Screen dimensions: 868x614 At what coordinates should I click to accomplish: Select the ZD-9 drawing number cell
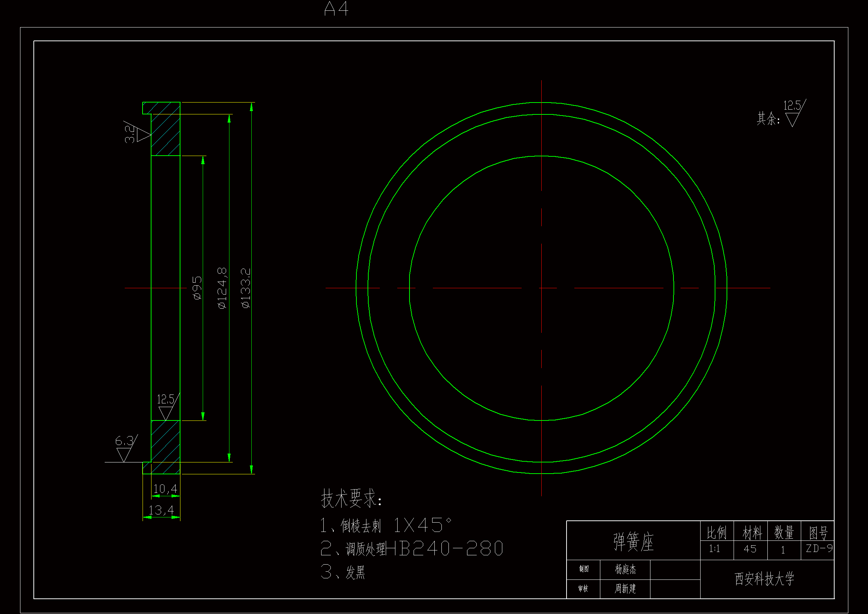(x=819, y=549)
